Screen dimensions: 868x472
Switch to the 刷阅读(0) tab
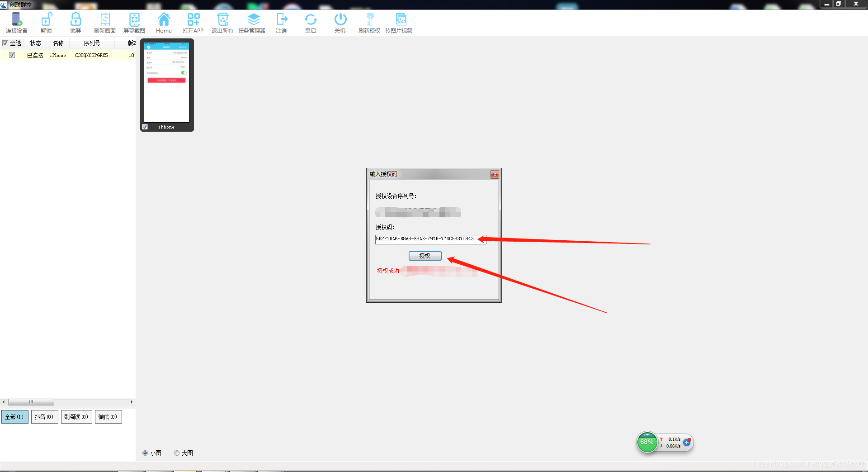pos(76,417)
